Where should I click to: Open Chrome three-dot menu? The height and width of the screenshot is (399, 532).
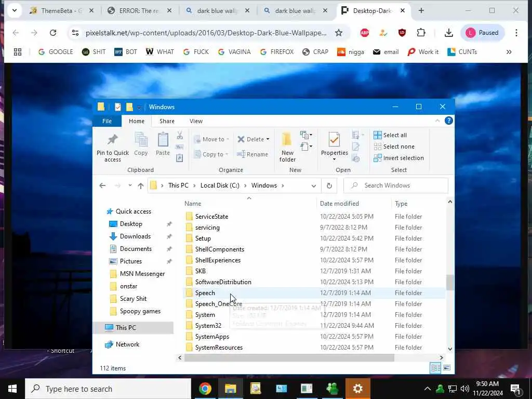coord(516,33)
